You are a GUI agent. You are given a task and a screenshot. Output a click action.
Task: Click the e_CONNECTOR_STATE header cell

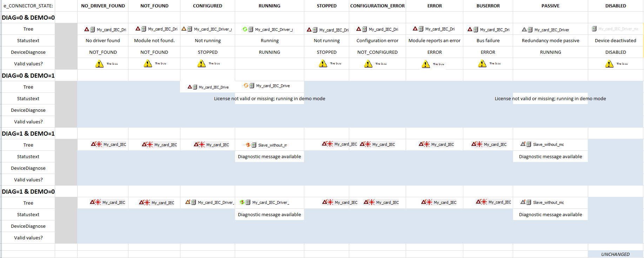click(28, 6)
